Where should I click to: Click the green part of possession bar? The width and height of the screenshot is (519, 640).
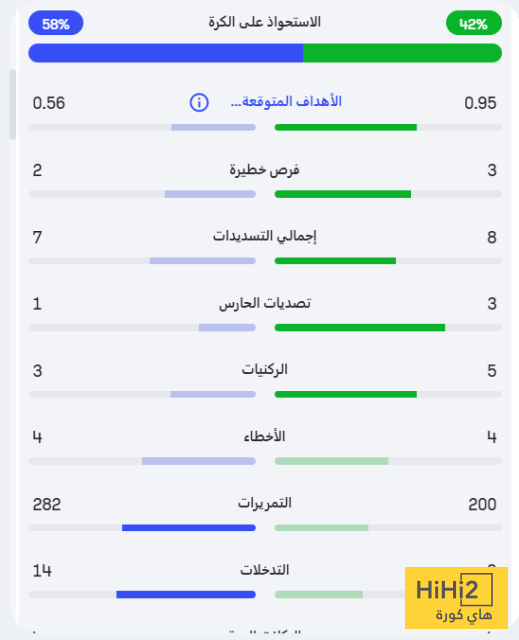click(402, 53)
